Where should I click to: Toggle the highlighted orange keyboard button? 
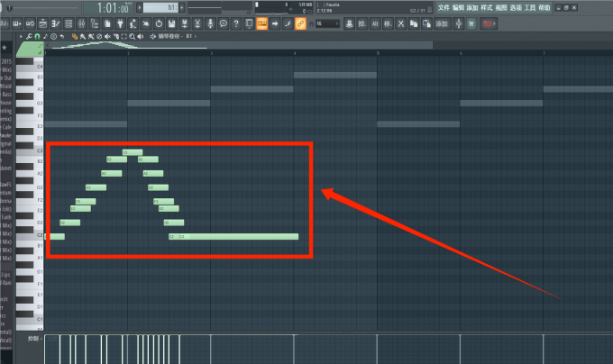261,23
